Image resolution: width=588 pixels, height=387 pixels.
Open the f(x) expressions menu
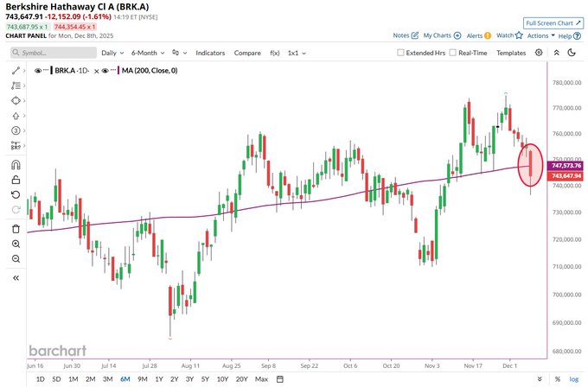click(275, 53)
